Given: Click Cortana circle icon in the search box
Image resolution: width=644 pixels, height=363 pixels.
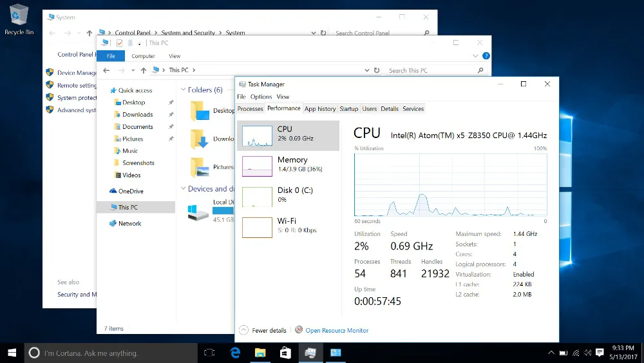Looking at the screenshot, I should (x=34, y=353).
